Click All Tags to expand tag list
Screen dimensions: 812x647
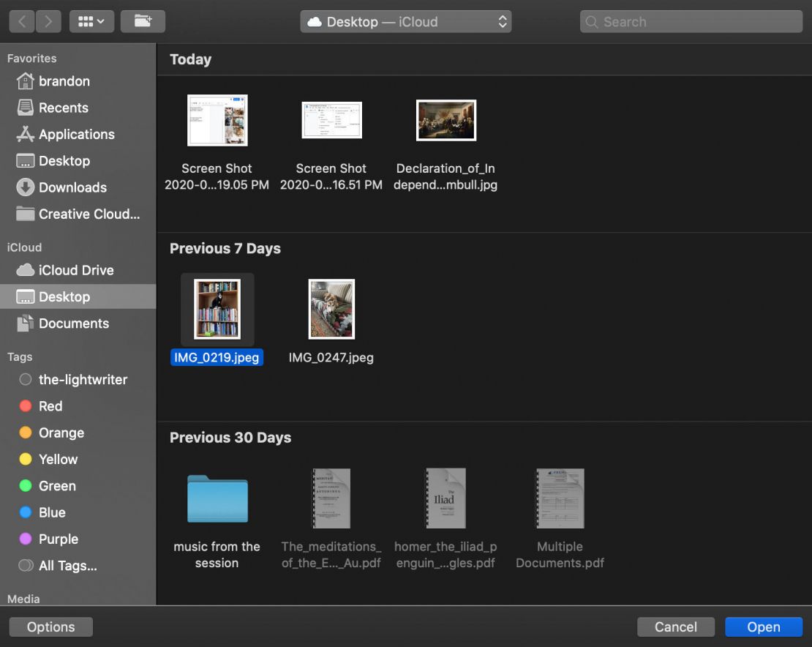click(64, 566)
